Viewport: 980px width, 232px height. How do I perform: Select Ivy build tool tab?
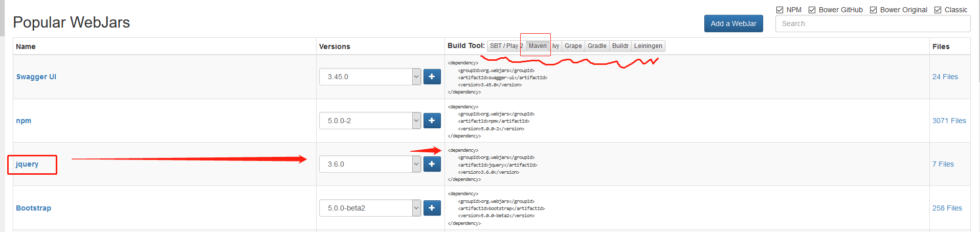coord(555,46)
